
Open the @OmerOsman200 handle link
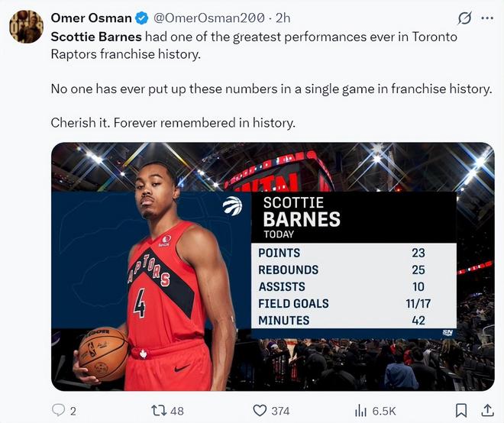point(209,18)
